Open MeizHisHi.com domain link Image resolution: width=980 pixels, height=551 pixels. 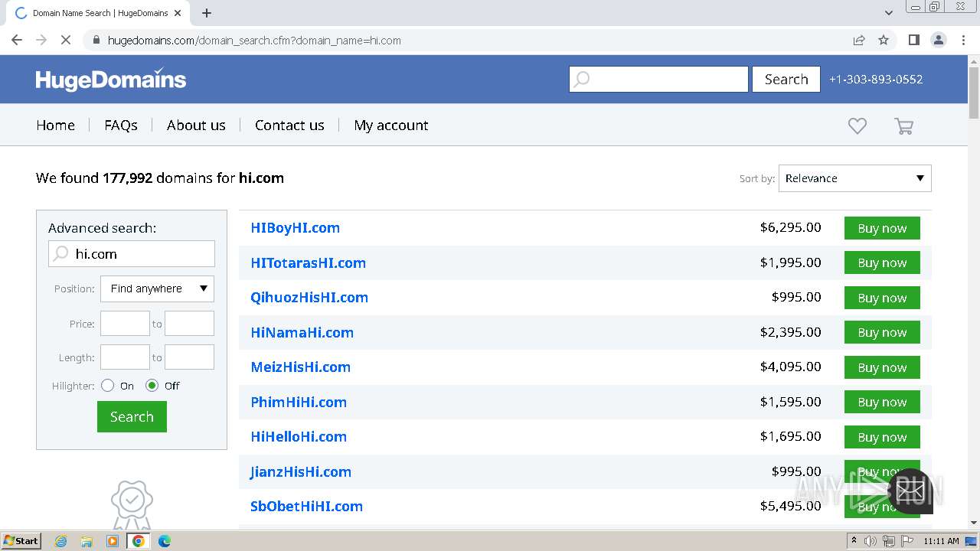[x=301, y=367]
